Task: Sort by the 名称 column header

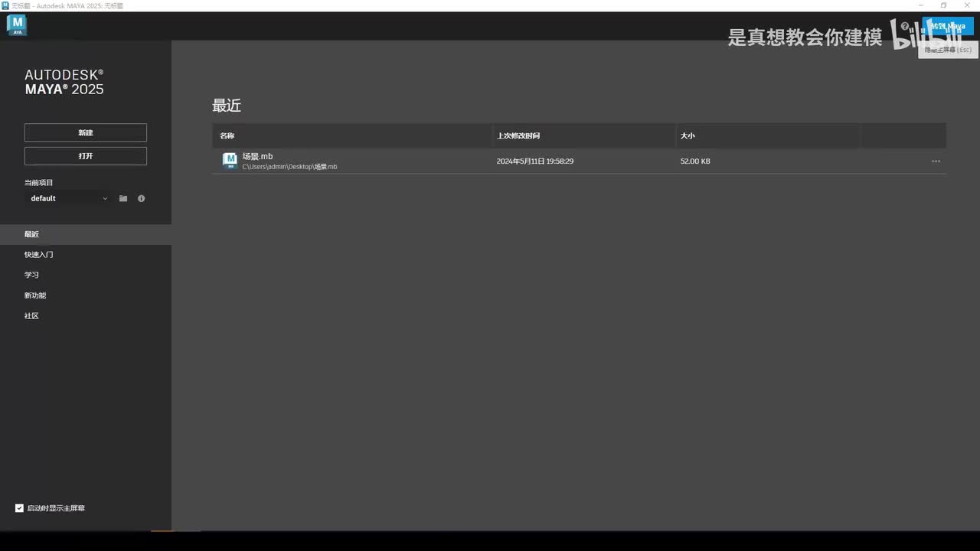Action: pos(227,135)
